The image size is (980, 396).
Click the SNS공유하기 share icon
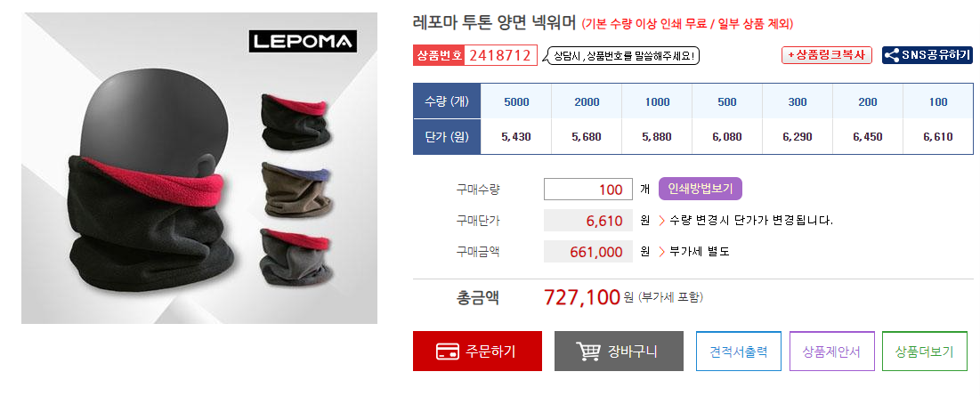(x=892, y=55)
